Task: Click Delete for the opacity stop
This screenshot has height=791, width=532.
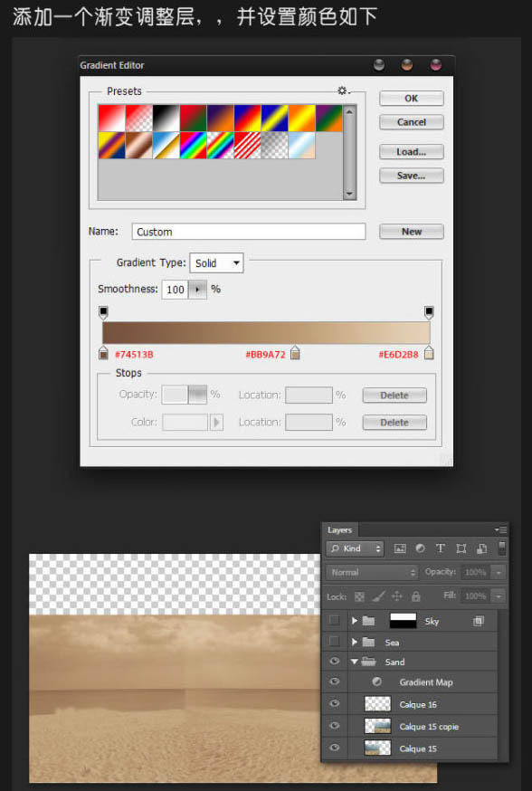Action: tap(394, 395)
